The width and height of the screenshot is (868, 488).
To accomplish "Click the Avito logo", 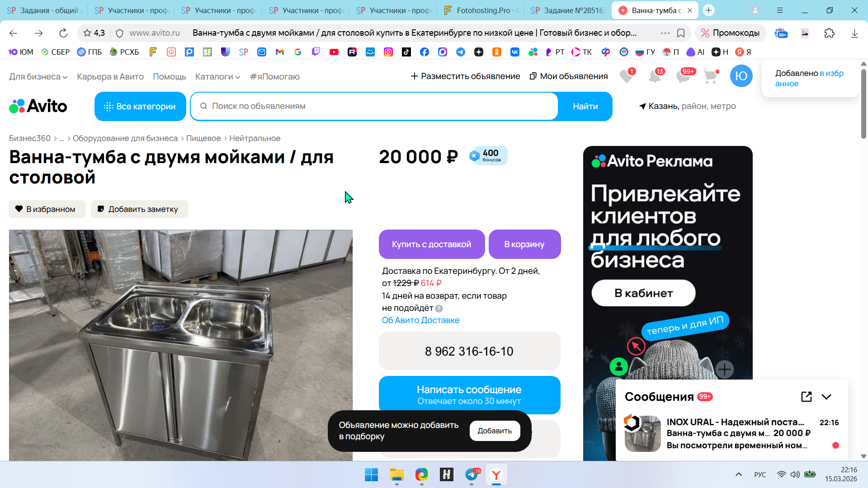I will click(38, 106).
